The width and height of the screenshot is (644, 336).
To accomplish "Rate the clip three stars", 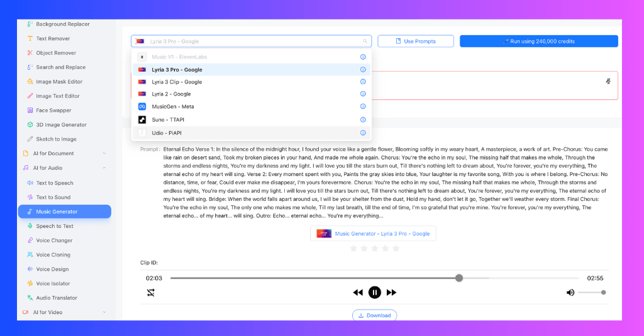I will coord(375,249).
